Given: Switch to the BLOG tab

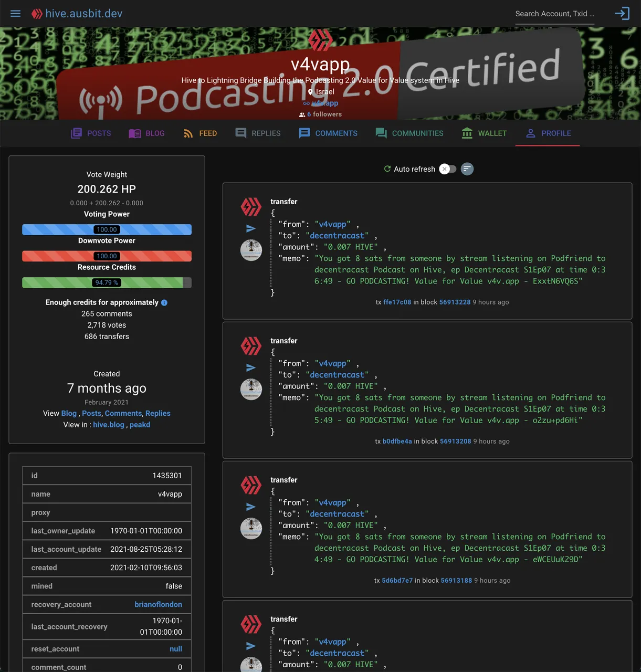Looking at the screenshot, I should pyautogui.click(x=146, y=133).
